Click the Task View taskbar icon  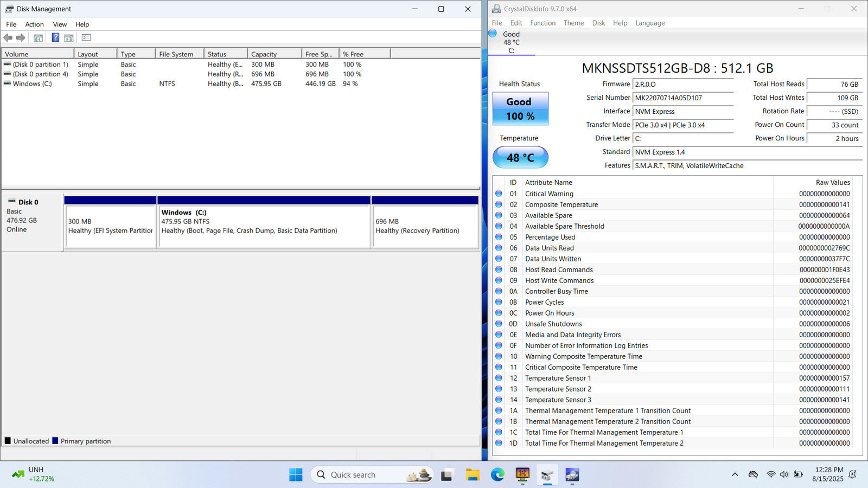click(x=447, y=475)
